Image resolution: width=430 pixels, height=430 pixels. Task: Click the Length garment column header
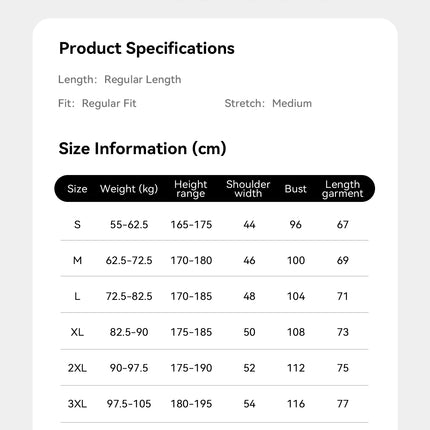click(342, 189)
